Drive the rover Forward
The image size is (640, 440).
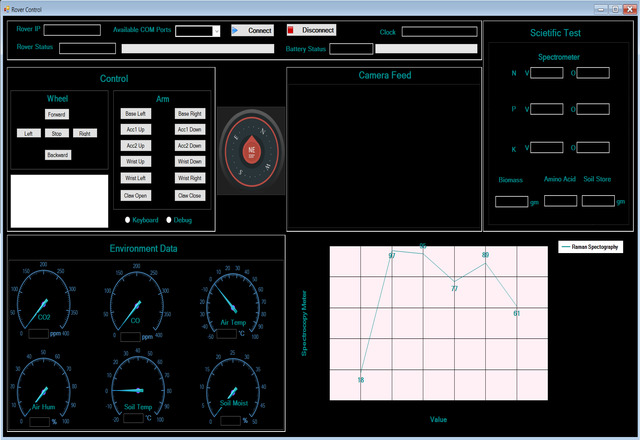[58, 115]
